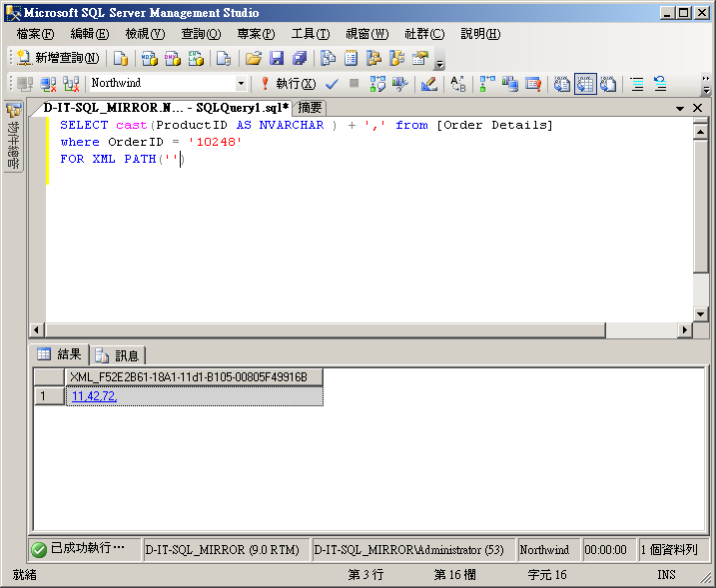
Task: Click the Cancel Executing Query stop icon
Action: coord(354,84)
